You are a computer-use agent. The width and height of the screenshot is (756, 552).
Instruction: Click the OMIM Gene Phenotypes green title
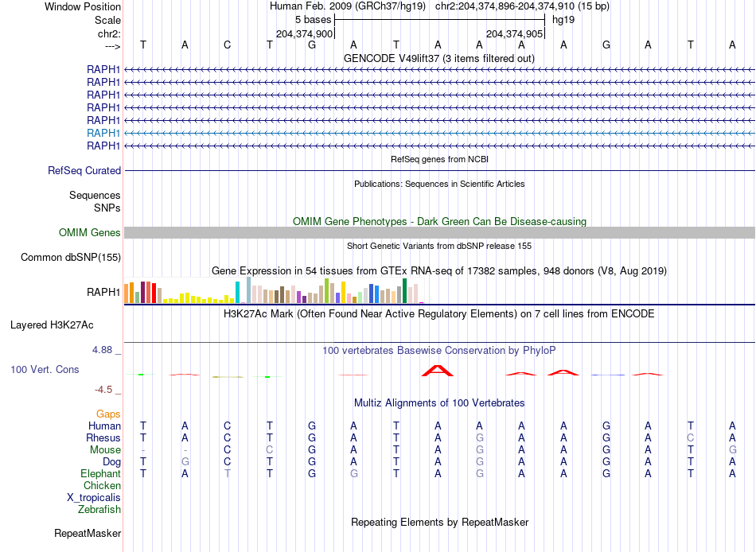pos(439,222)
